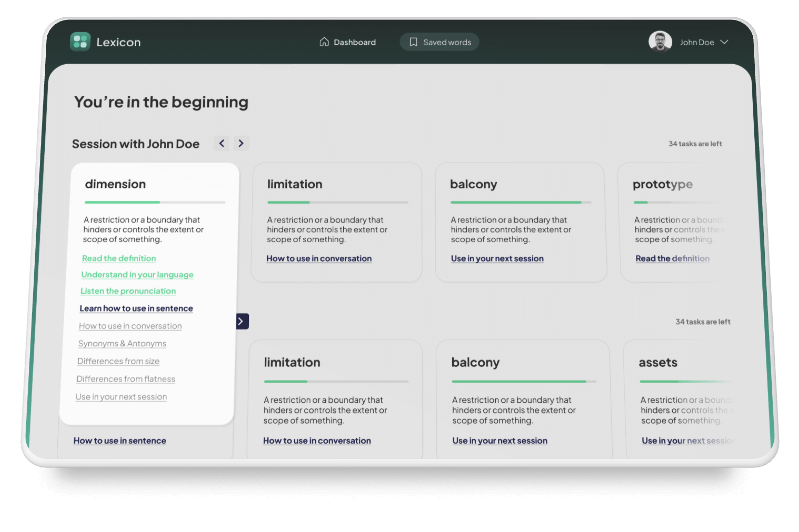Open 'Read the definition' in dimension card
This screenshot has width=799, height=532.
point(119,259)
